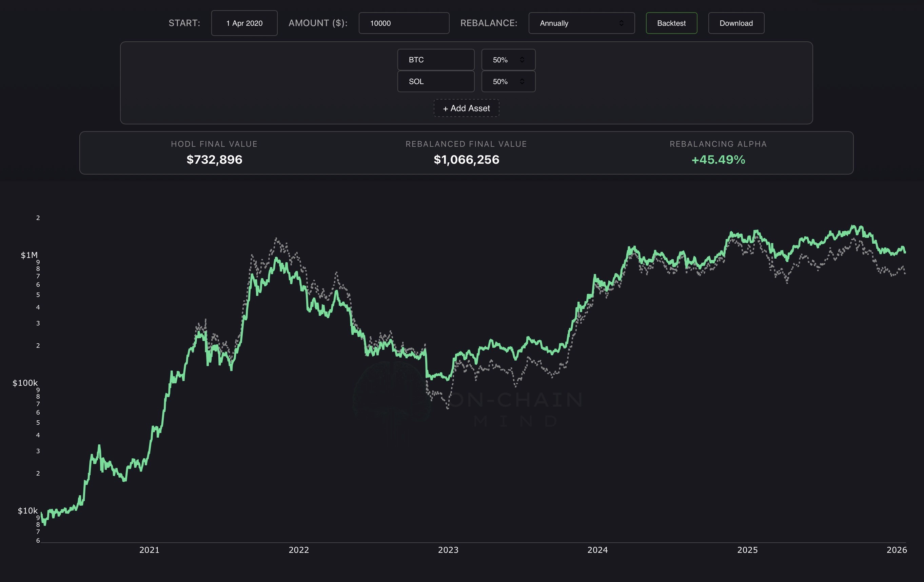Click the Backtest button
Screen dimensions: 924x582
point(671,23)
